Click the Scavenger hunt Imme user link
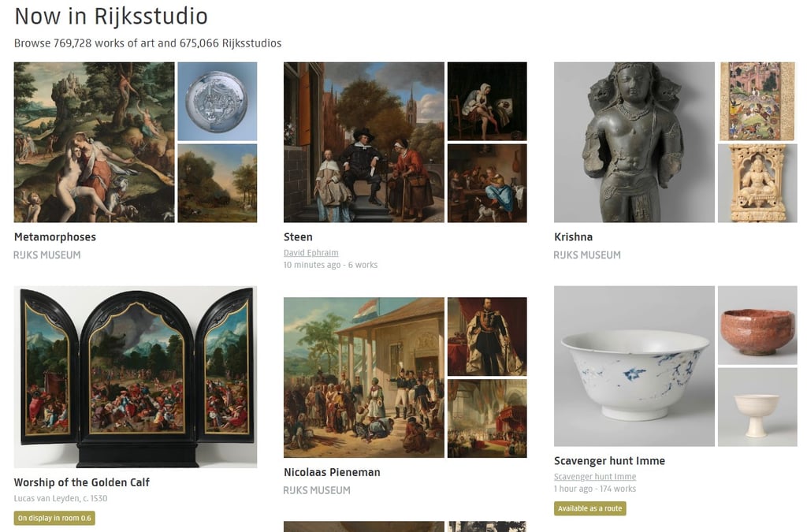The image size is (807, 532). click(595, 477)
